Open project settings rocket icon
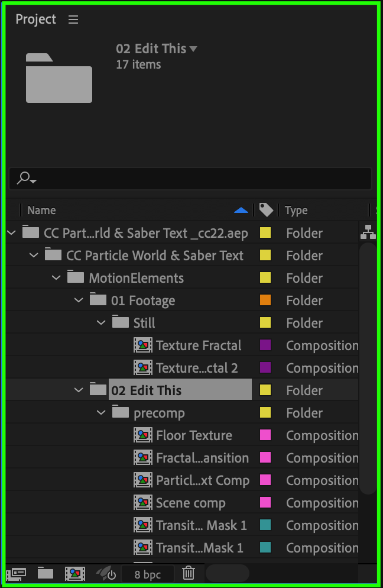 [x=106, y=574]
